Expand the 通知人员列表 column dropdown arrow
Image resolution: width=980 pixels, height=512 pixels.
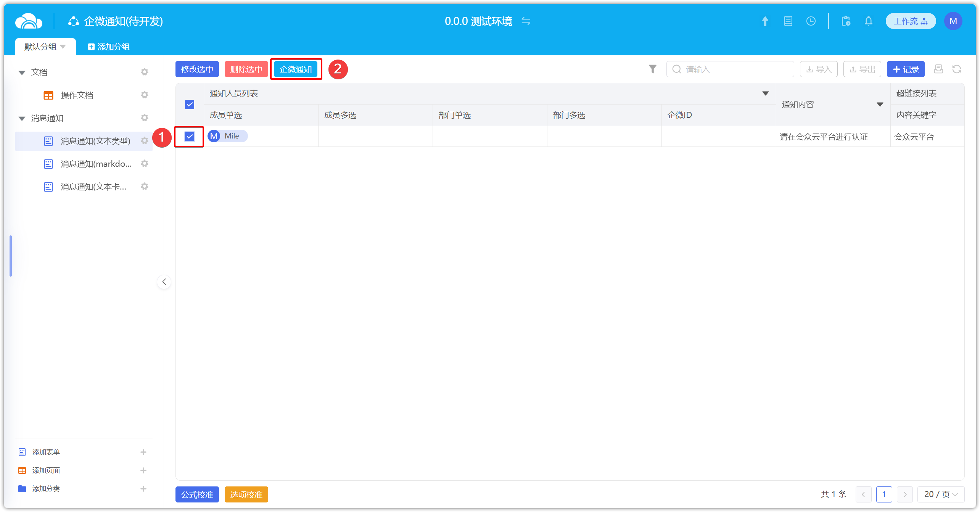pyautogui.click(x=765, y=93)
